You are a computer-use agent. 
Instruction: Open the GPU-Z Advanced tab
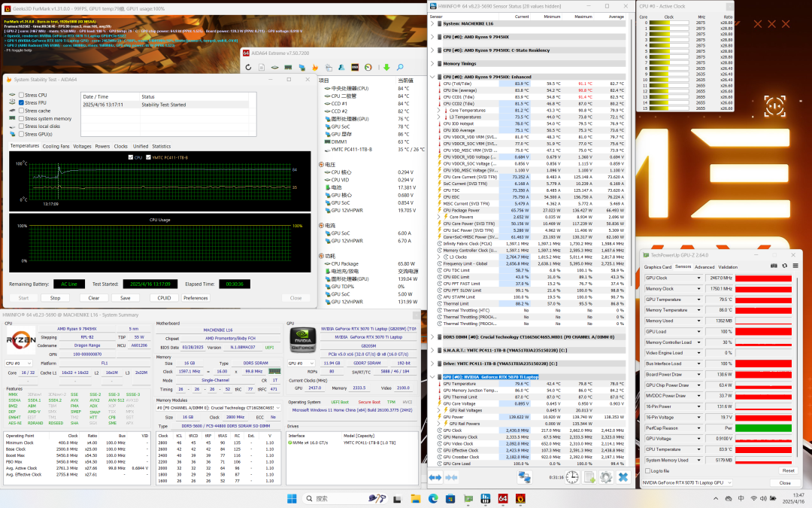[x=704, y=267]
